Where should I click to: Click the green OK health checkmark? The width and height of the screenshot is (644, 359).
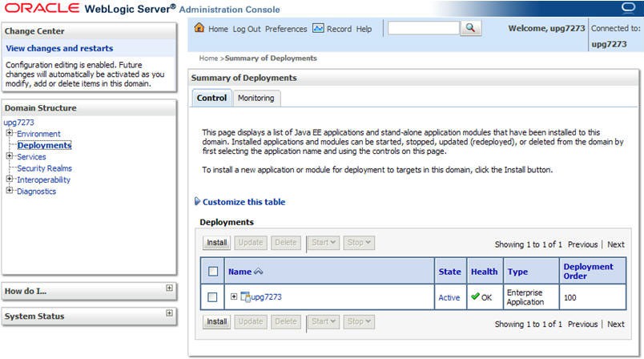pyautogui.click(x=475, y=296)
